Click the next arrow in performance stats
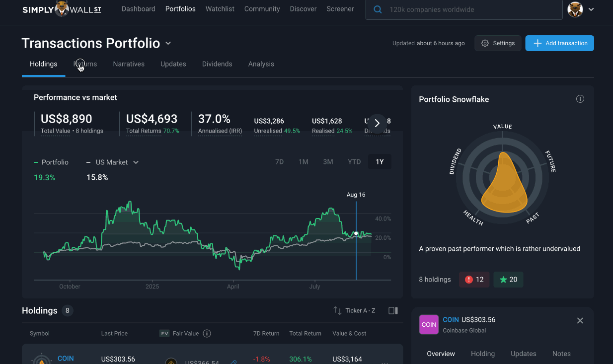Screen dimensions: 613x364 (377, 123)
